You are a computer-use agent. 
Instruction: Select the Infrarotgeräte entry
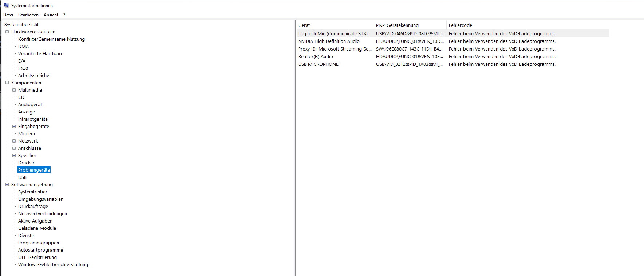click(33, 119)
